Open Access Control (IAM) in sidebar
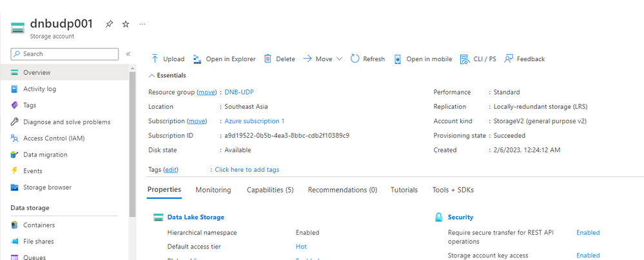 click(x=54, y=138)
